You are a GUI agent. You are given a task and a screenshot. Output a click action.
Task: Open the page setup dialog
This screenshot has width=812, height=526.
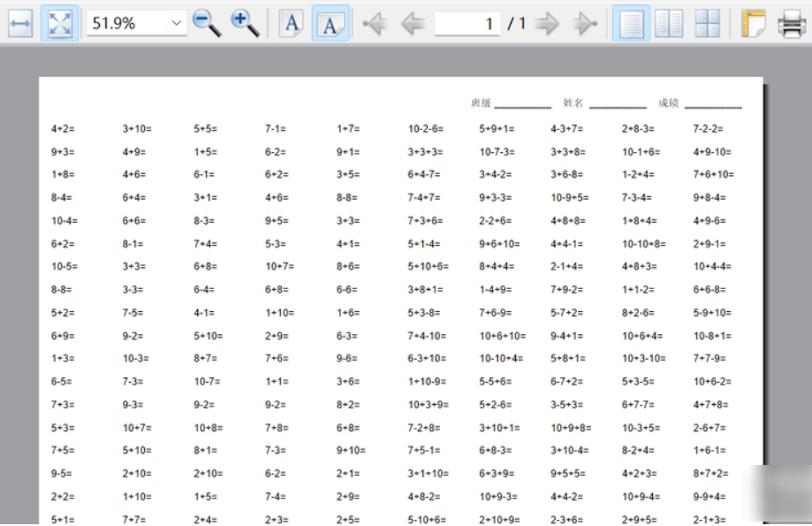click(x=753, y=24)
